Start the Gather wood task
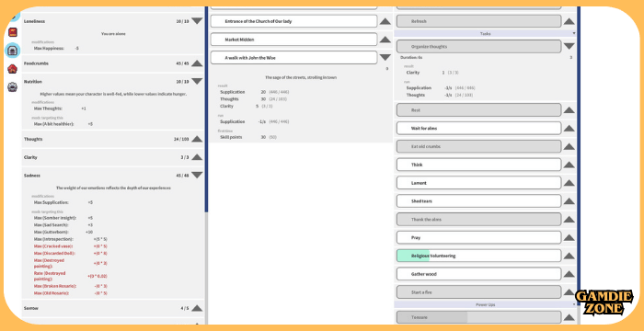Image resolution: width=644 pixels, height=331 pixels. 479,274
